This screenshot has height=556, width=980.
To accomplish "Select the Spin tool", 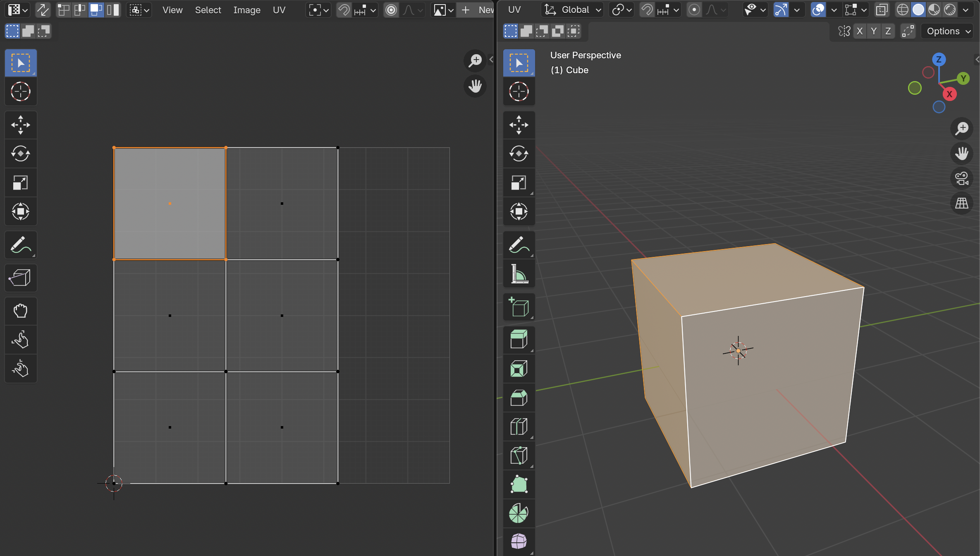I will click(519, 514).
